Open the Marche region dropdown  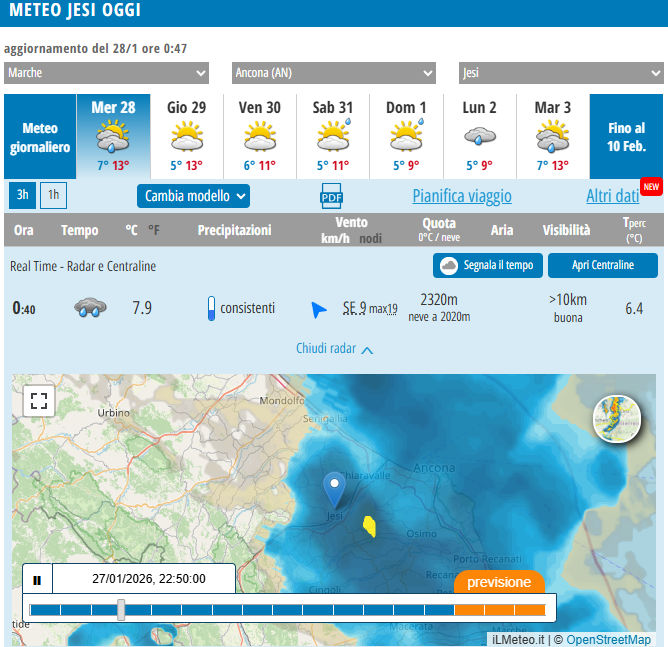coord(106,73)
